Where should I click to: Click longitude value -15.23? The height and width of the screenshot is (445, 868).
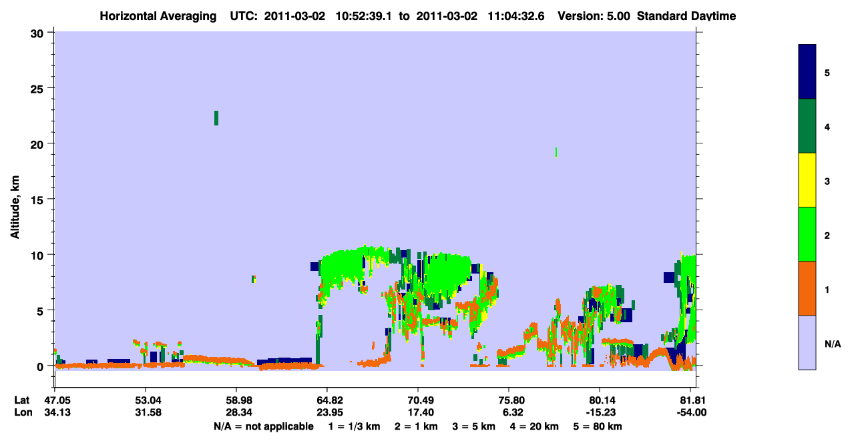[600, 412]
